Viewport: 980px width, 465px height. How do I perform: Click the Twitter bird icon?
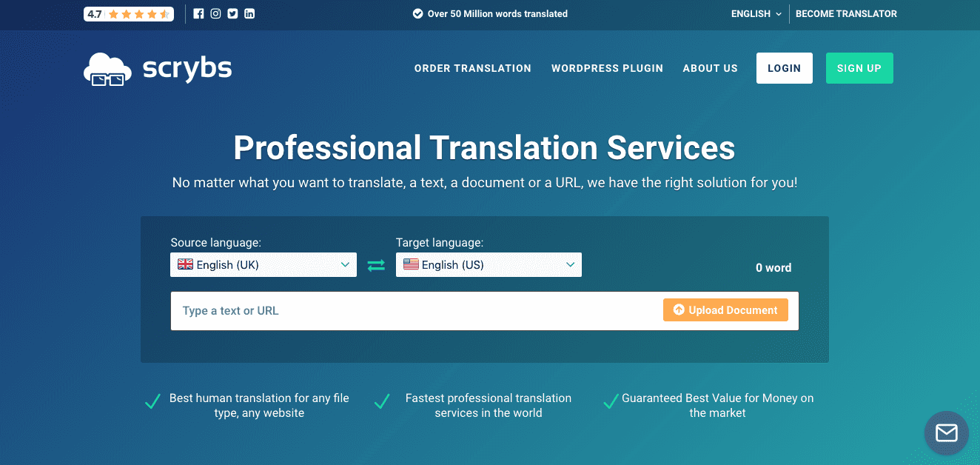pos(232,13)
